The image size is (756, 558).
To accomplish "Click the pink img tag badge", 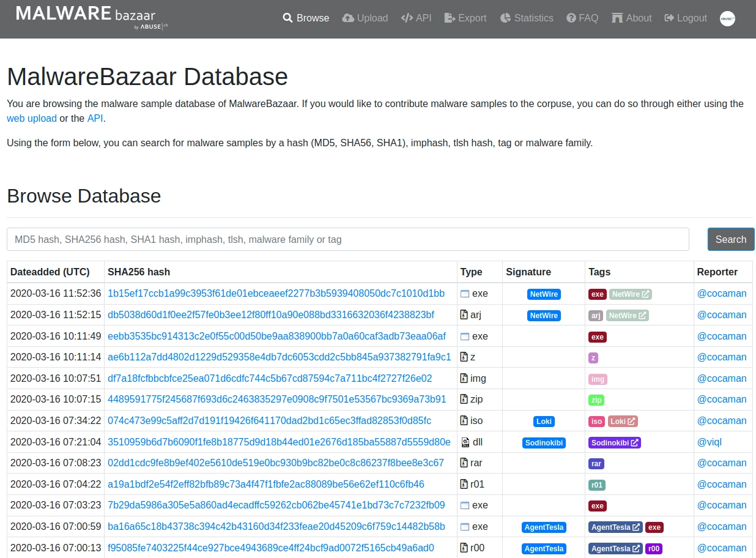I will (598, 379).
